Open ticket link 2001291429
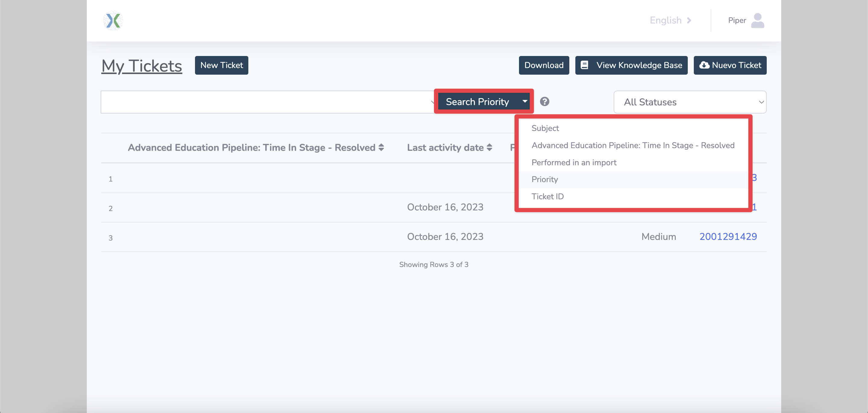 pyautogui.click(x=728, y=237)
